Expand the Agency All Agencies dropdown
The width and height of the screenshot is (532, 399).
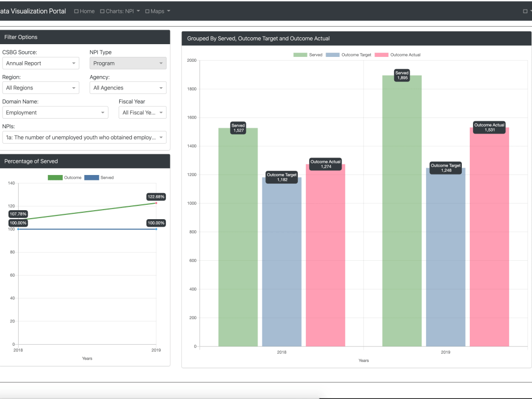click(128, 88)
